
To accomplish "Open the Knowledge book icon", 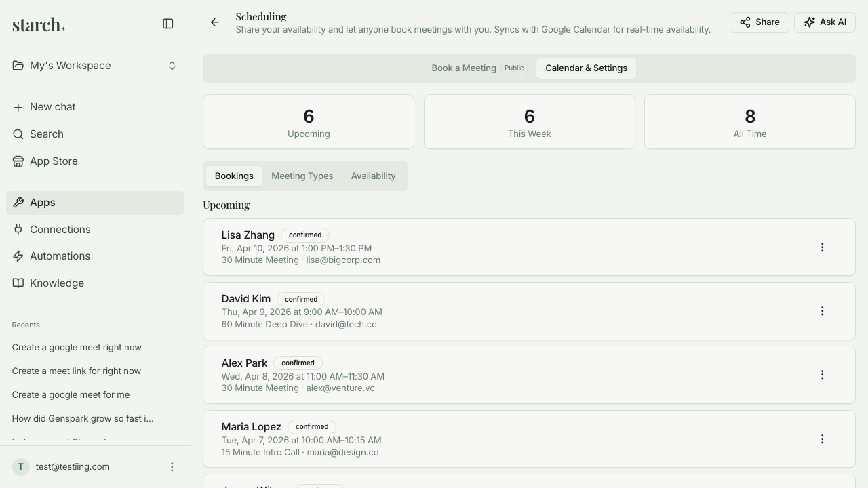I will 18,283.
